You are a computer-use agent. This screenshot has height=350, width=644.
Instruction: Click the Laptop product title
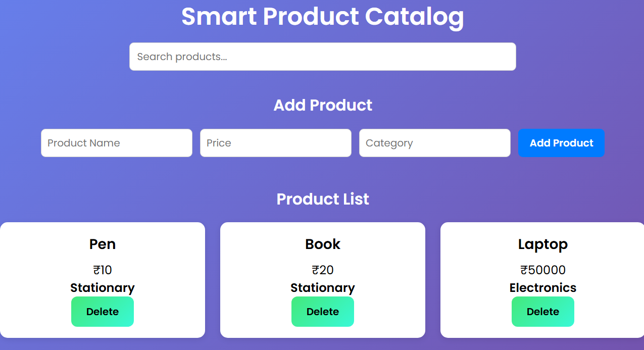543,244
